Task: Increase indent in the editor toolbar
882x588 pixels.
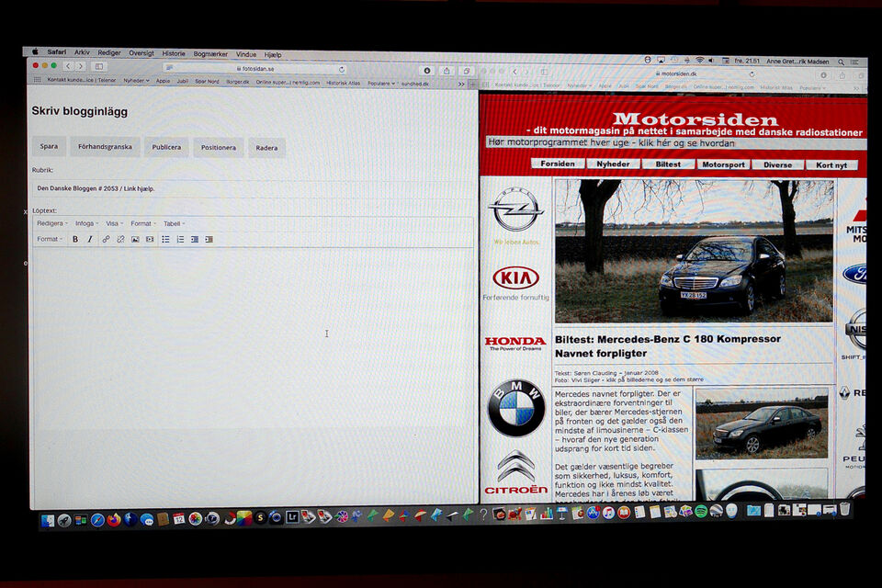Action: tap(209, 239)
